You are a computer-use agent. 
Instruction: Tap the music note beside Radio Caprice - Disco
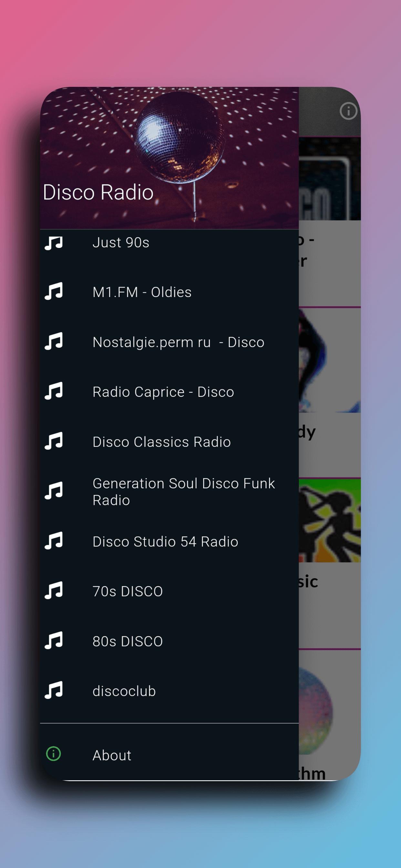coord(54,391)
